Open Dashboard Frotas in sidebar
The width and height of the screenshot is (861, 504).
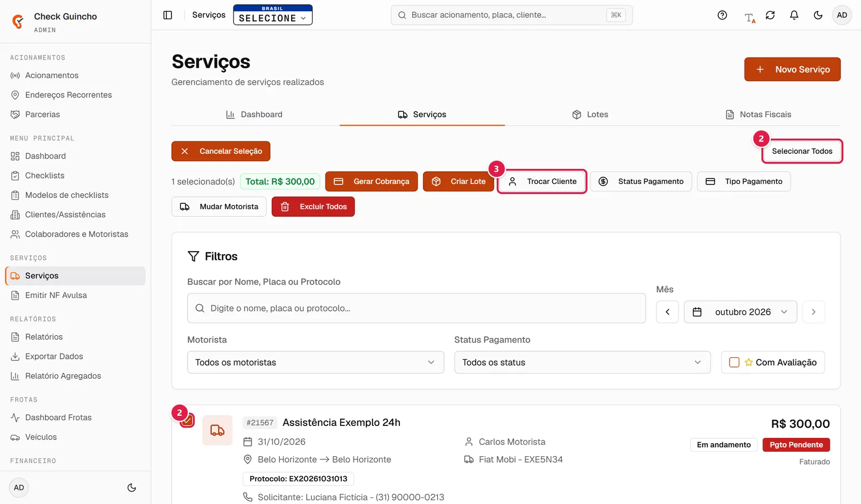tap(75, 417)
